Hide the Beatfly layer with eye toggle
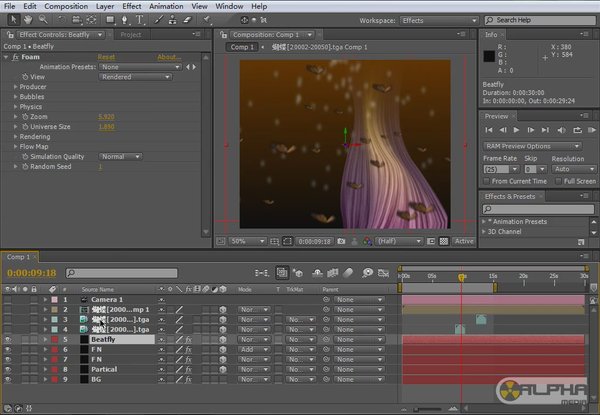Image resolution: width=600 pixels, height=415 pixels. [x=8, y=340]
